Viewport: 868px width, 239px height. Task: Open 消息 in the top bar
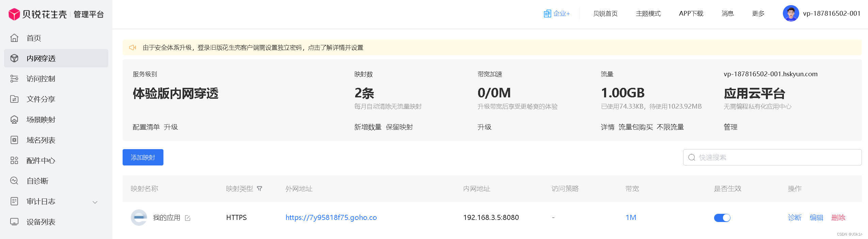coord(727,14)
